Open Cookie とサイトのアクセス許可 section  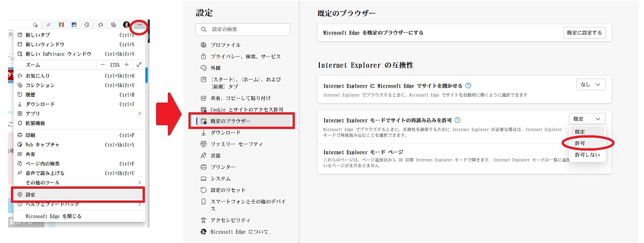(243, 110)
